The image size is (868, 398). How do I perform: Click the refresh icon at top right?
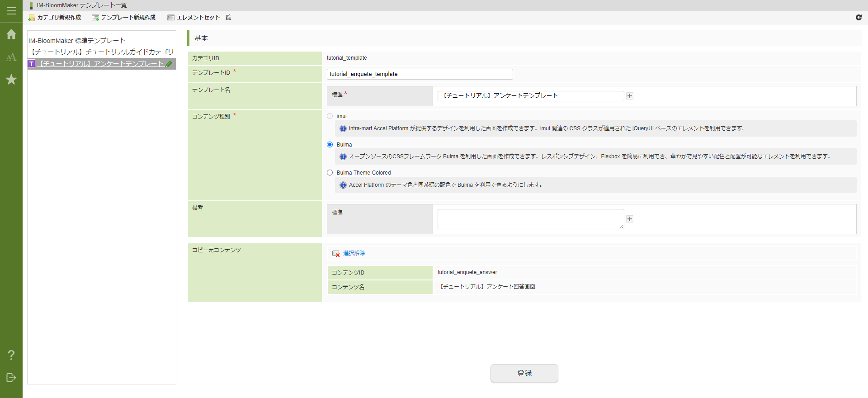click(x=859, y=17)
